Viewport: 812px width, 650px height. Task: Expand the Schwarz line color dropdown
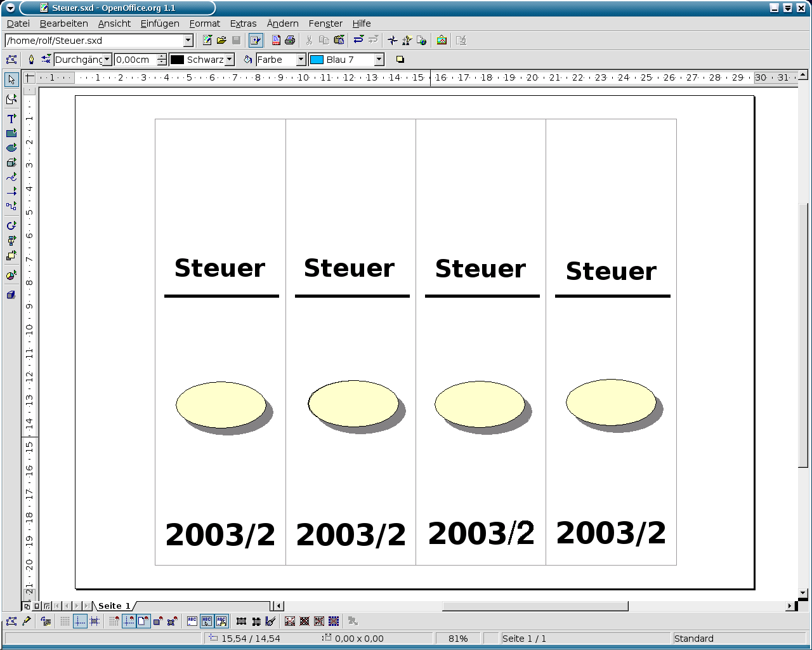coord(230,60)
